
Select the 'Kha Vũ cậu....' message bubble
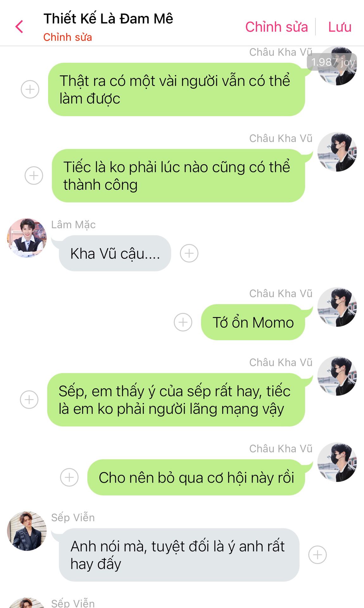[115, 253]
